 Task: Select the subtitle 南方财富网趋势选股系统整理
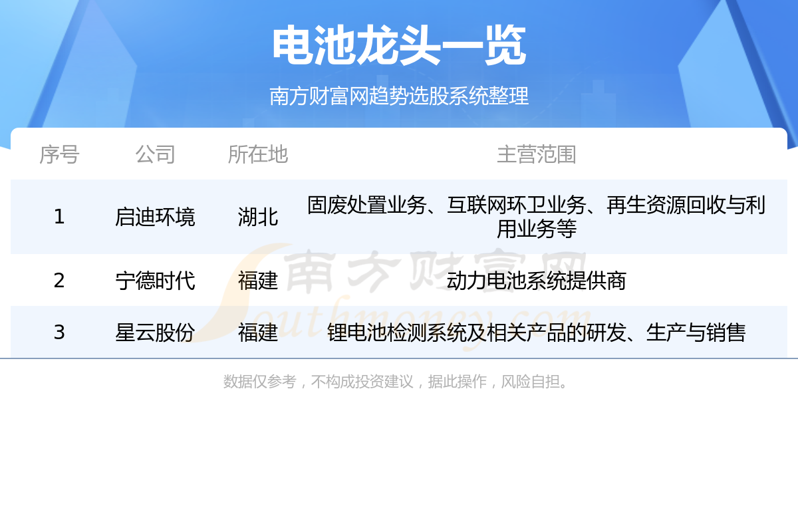click(399, 96)
